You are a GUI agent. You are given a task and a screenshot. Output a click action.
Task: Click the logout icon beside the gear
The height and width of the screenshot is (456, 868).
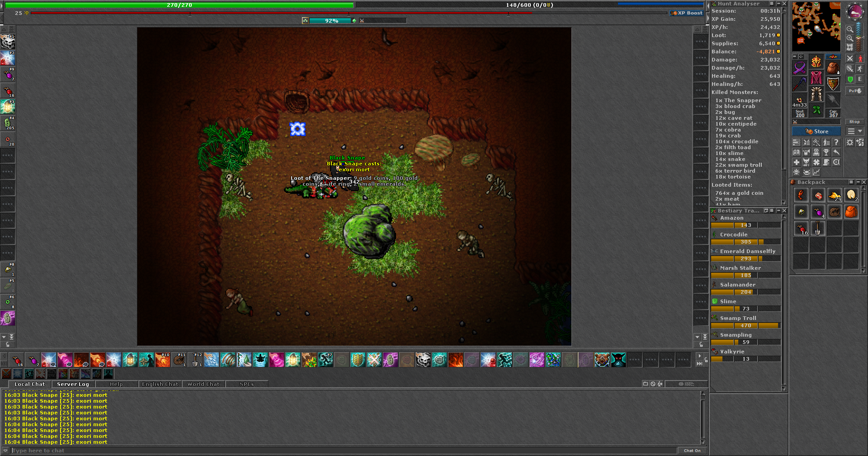(860, 142)
